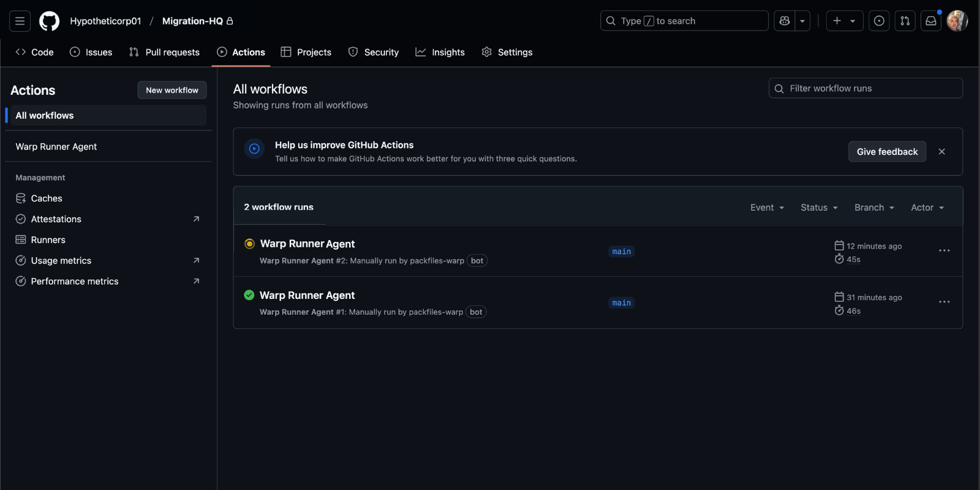Image resolution: width=980 pixels, height=490 pixels.
Task: Switch to the Insights tab
Action: point(440,52)
